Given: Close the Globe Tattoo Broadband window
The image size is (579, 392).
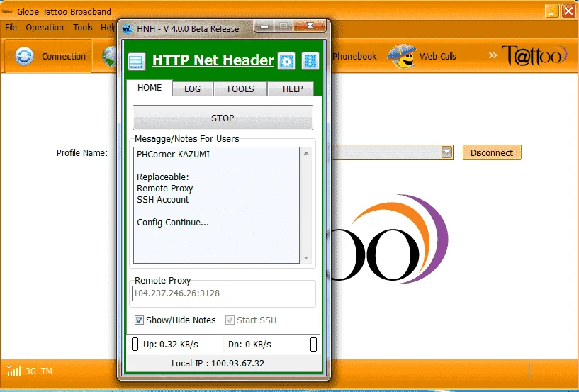Looking at the screenshot, I should coord(568,11).
